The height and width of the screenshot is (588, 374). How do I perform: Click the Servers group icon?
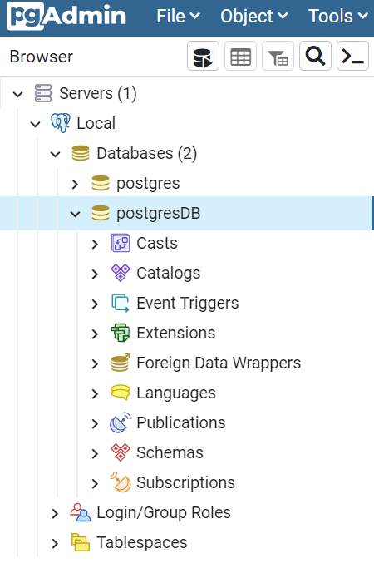43,93
